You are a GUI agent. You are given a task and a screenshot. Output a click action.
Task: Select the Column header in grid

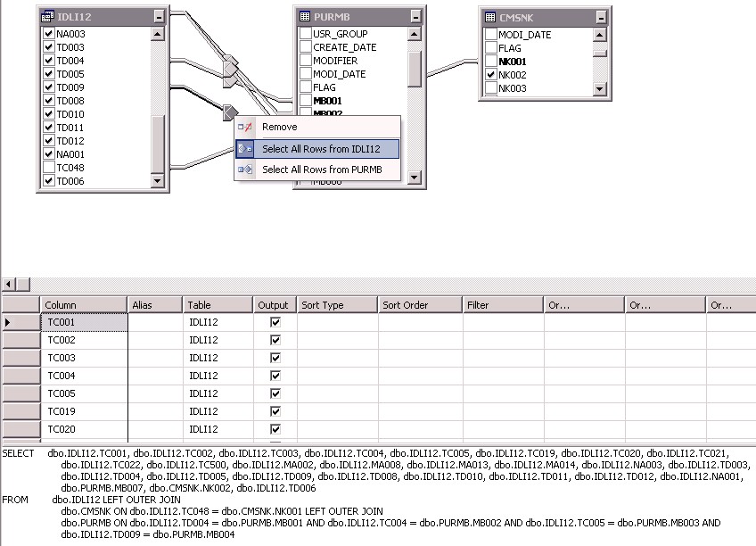pyautogui.click(x=84, y=305)
